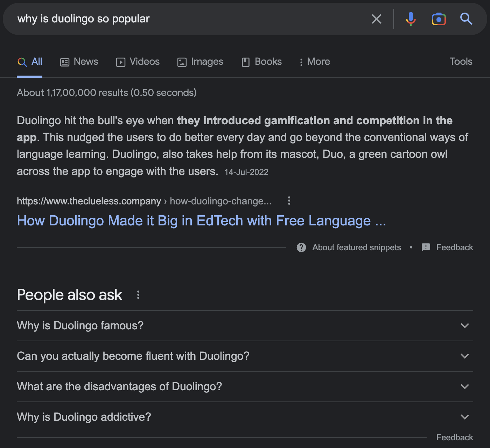
Task: Switch to the Books tab
Action: pyautogui.click(x=261, y=62)
